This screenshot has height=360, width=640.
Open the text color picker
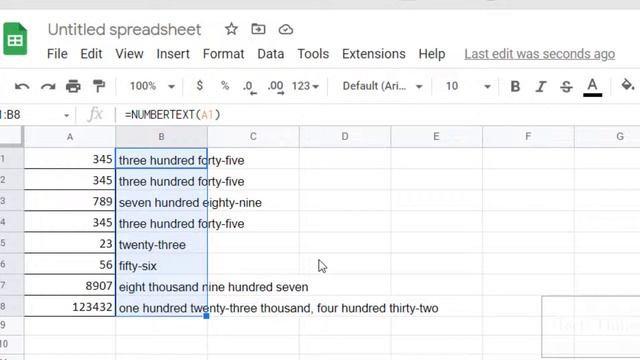point(592,87)
